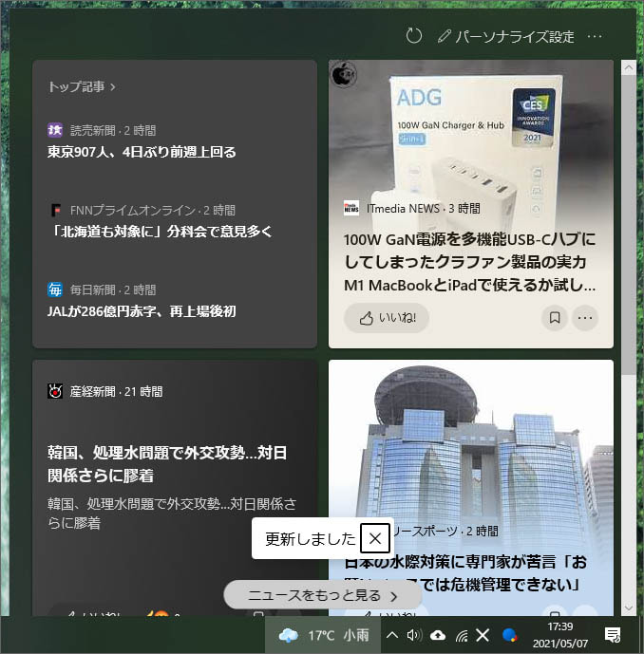The height and width of the screenshot is (654, 644).
Task: Open volume speaker icon in tray
Action: (414, 635)
